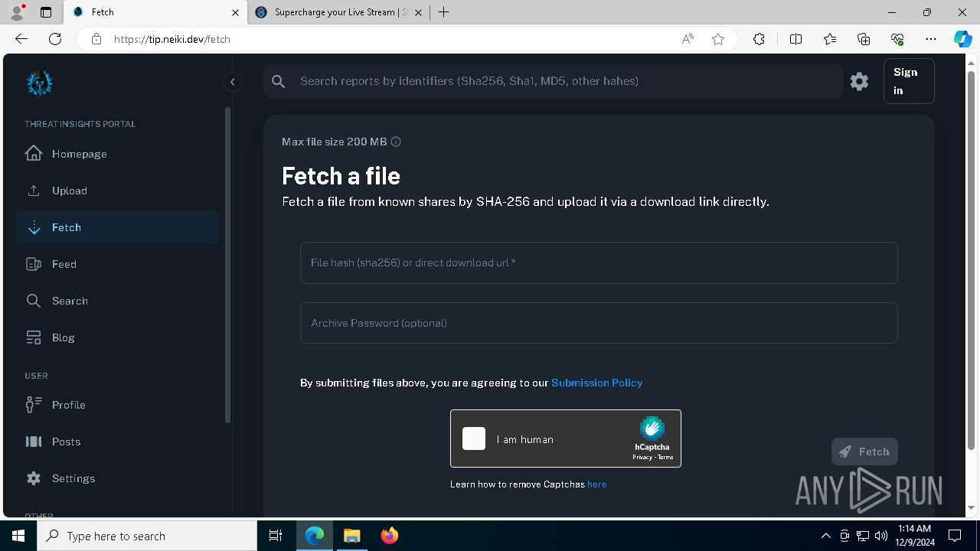Open Profile in sidebar
Viewport: 980px width, 551px height.
coord(117,405)
